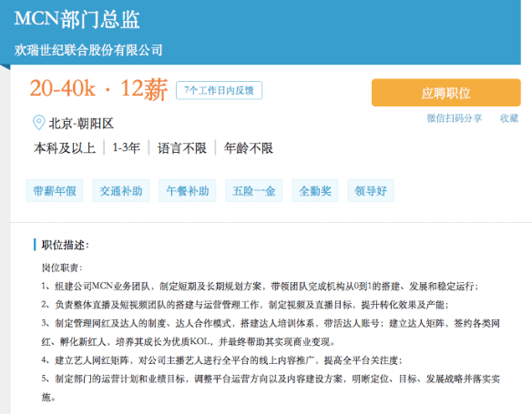Click the MCN部门总监 job title
Screen dimensions: 532x414
(77, 19)
